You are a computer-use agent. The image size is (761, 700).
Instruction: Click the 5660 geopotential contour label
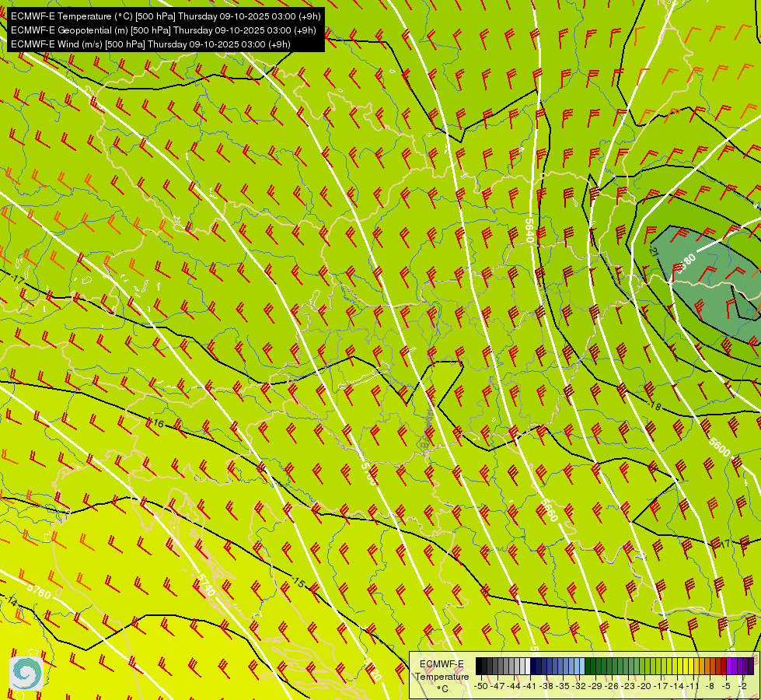(549, 510)
